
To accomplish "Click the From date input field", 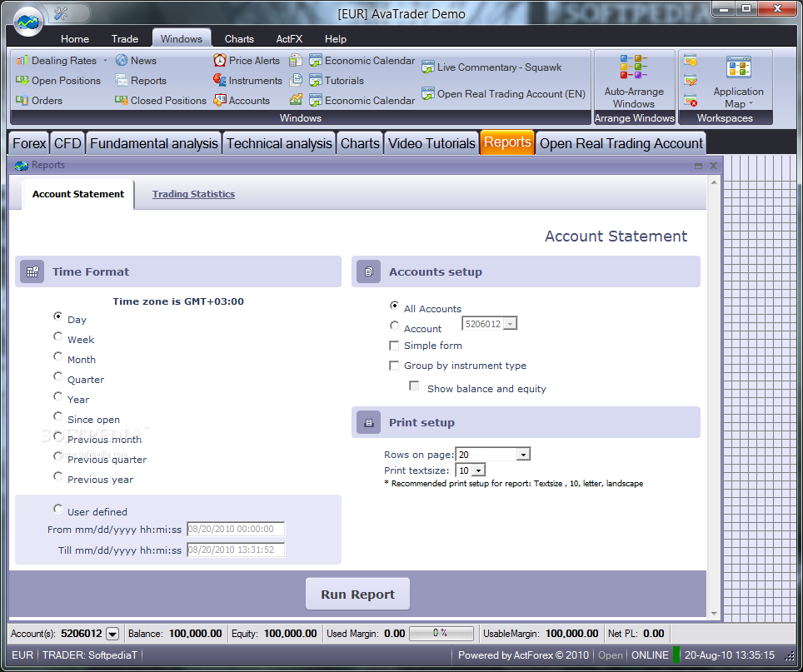I will [236, 530].
